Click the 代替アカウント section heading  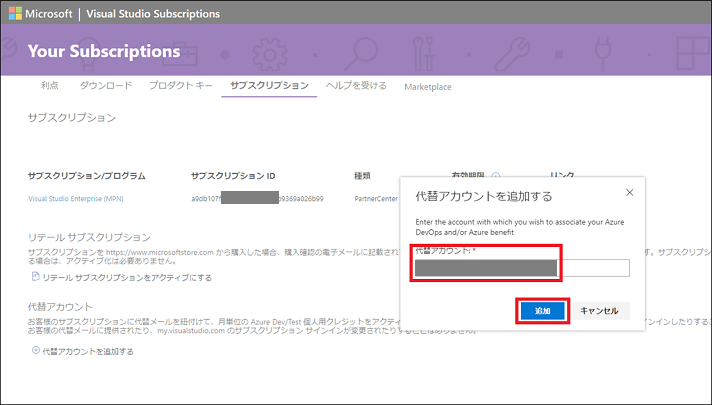click(x=60, y=306)
